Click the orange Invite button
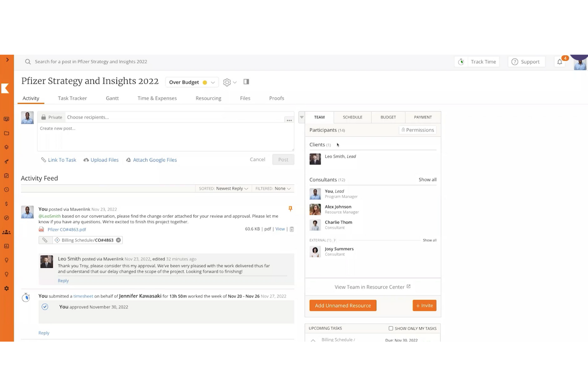 [424, 305]
